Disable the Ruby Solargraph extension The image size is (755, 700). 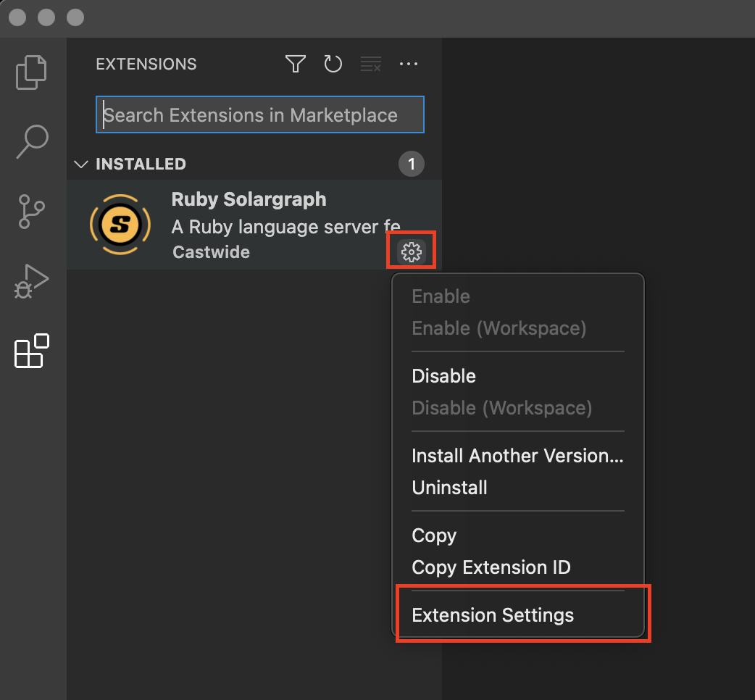coord(443,375)
